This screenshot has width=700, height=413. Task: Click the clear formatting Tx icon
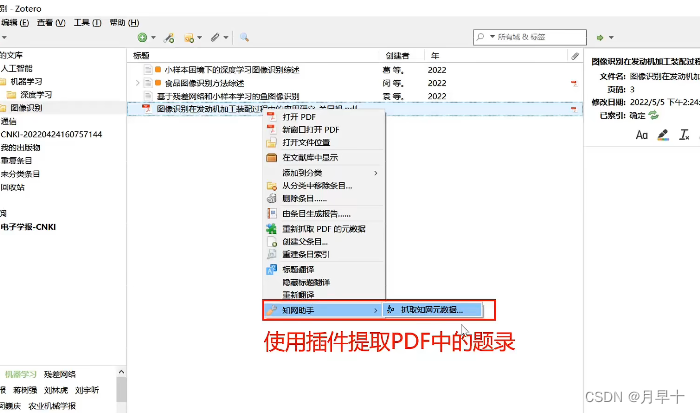point(684,135)
